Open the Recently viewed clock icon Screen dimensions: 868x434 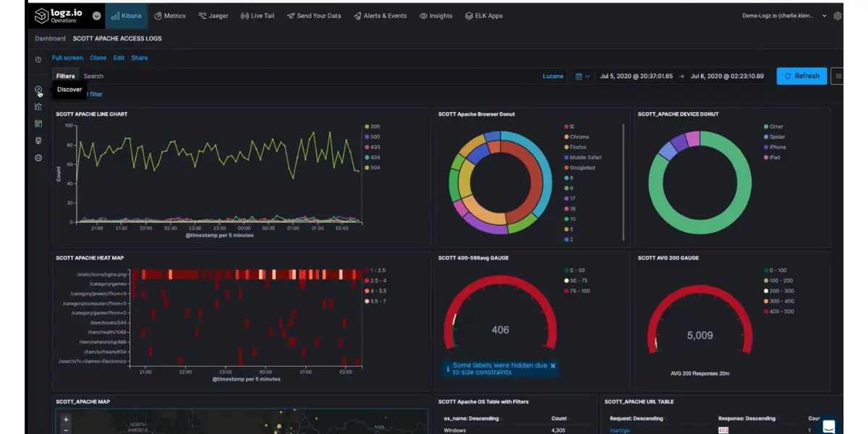pos(38,59)
